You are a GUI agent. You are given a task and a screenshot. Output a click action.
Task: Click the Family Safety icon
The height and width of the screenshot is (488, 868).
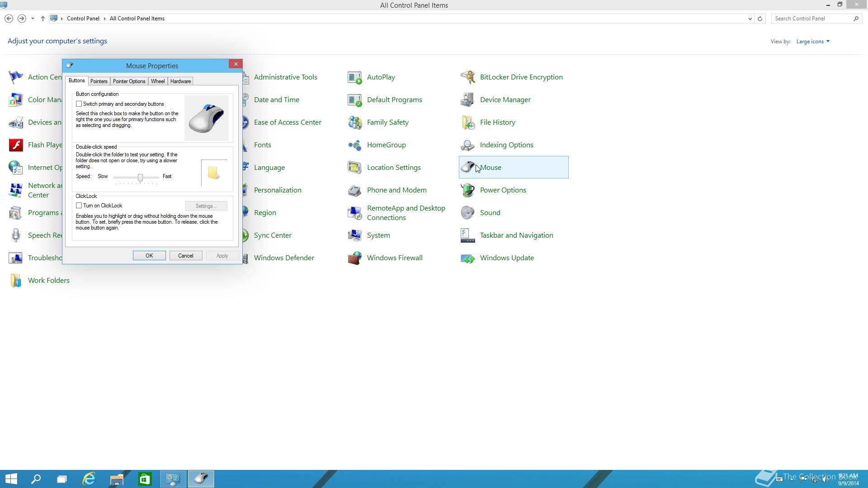(x=355, y=122)
